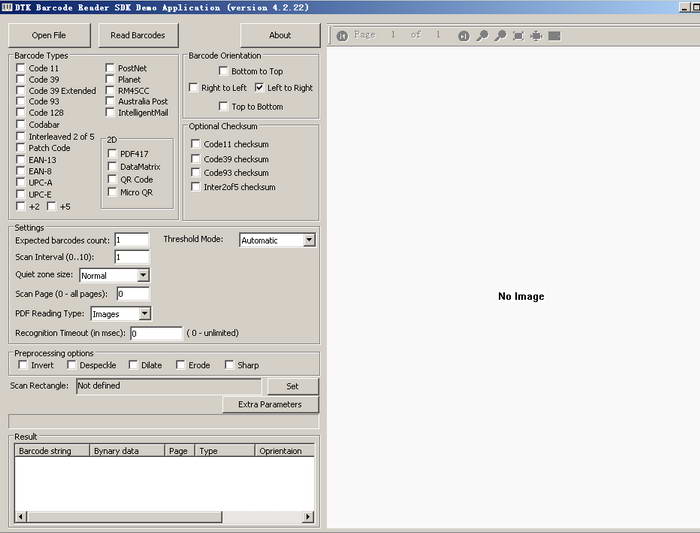The height and width of the screenshot is (533, 700).
Task: Click the first magnifier zoom icon
Action: point(482,36)
